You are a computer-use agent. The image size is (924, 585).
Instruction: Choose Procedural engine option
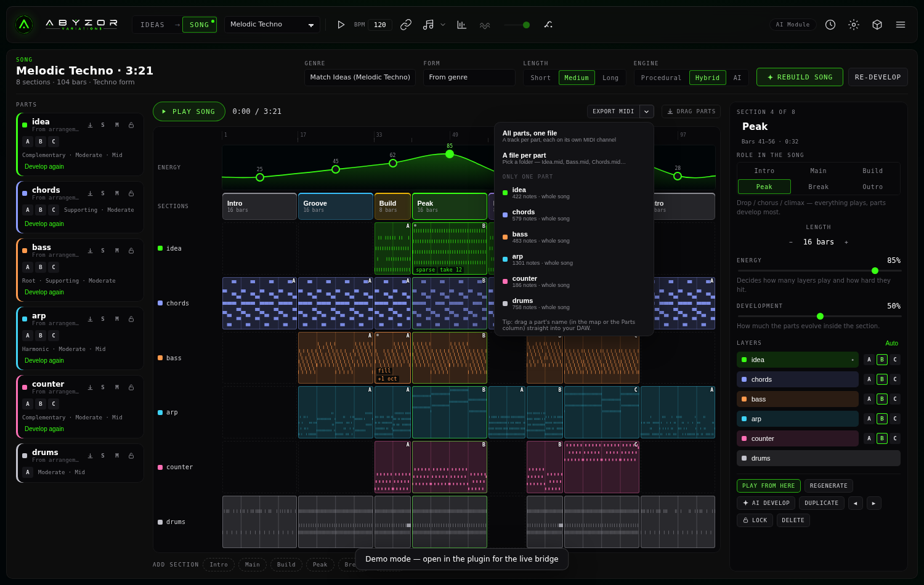click(661, 78)
